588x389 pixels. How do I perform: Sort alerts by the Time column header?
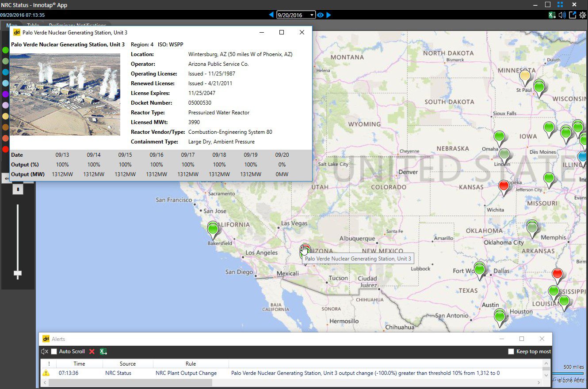click(79, 364)
